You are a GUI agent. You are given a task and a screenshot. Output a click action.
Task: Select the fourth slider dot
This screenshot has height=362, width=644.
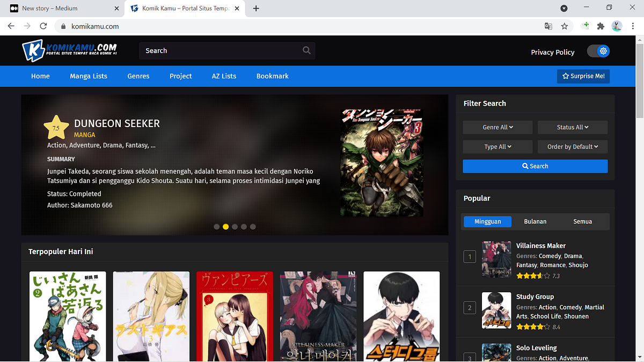[244, 227]
